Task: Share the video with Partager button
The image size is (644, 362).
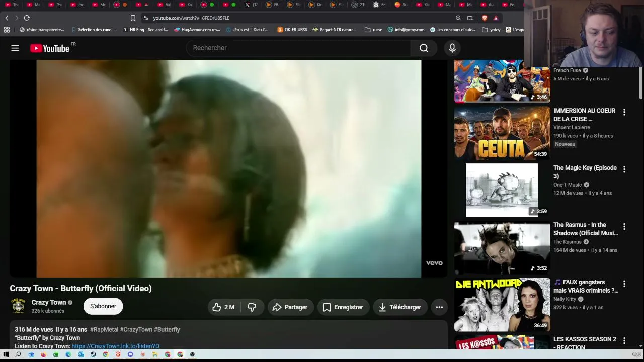Action: tap(290, 307)
